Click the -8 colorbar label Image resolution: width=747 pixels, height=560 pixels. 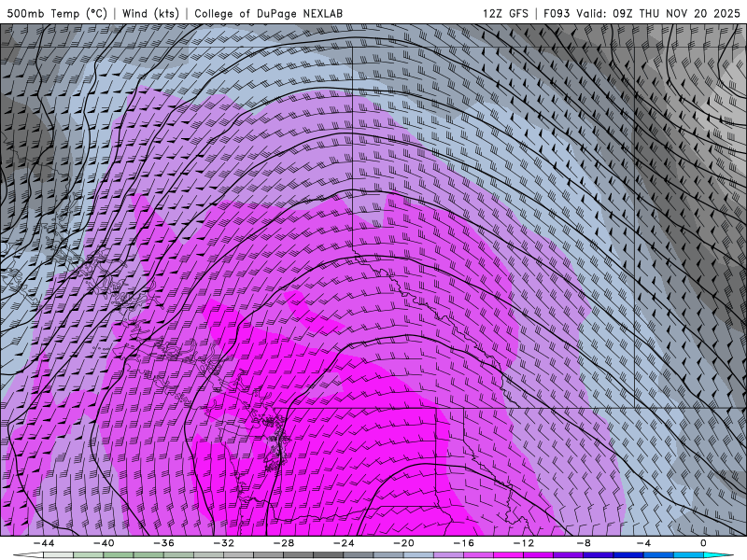click(x=585, y=543)
